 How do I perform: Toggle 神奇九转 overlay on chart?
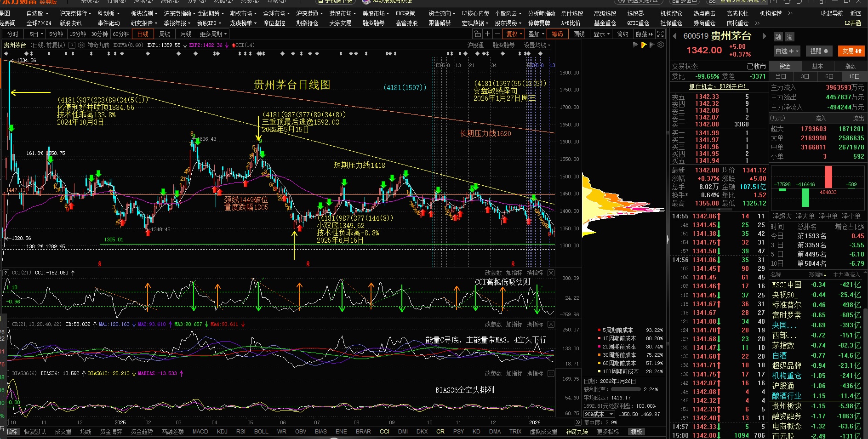[98, 45]
